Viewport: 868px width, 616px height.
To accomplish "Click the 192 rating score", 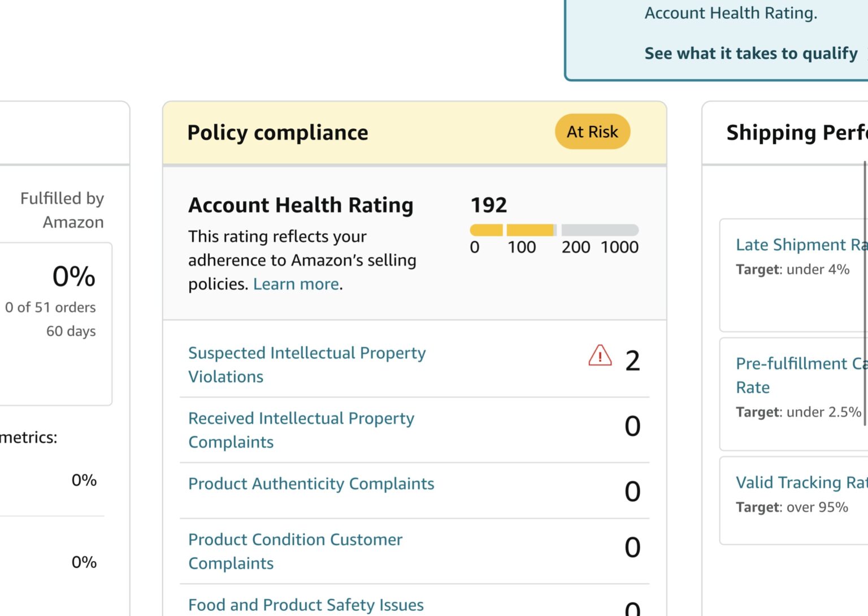I will (x=489, y=205).
